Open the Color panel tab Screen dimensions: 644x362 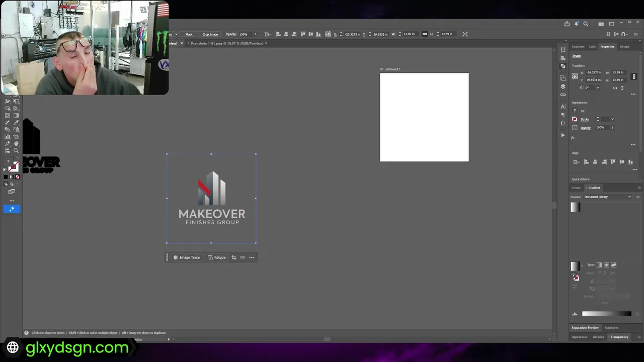[592, 47]
